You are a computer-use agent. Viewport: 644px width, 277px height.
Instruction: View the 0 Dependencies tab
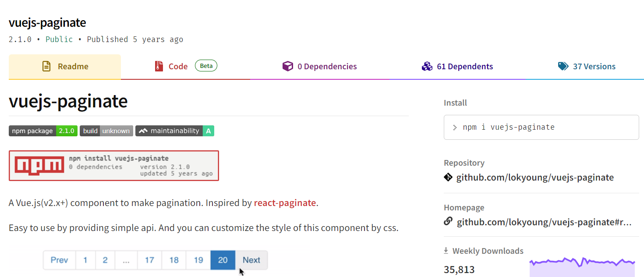(320, 67)
